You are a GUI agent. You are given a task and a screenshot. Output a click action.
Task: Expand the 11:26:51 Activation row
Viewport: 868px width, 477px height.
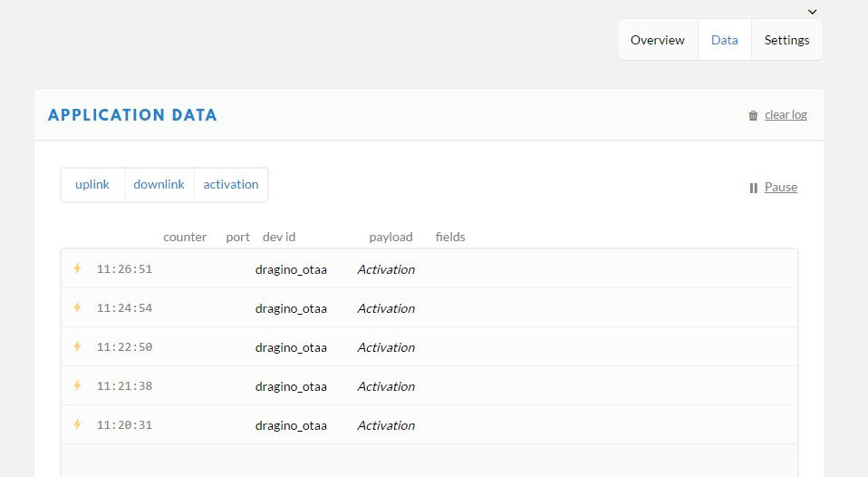[x=429, y=268]
